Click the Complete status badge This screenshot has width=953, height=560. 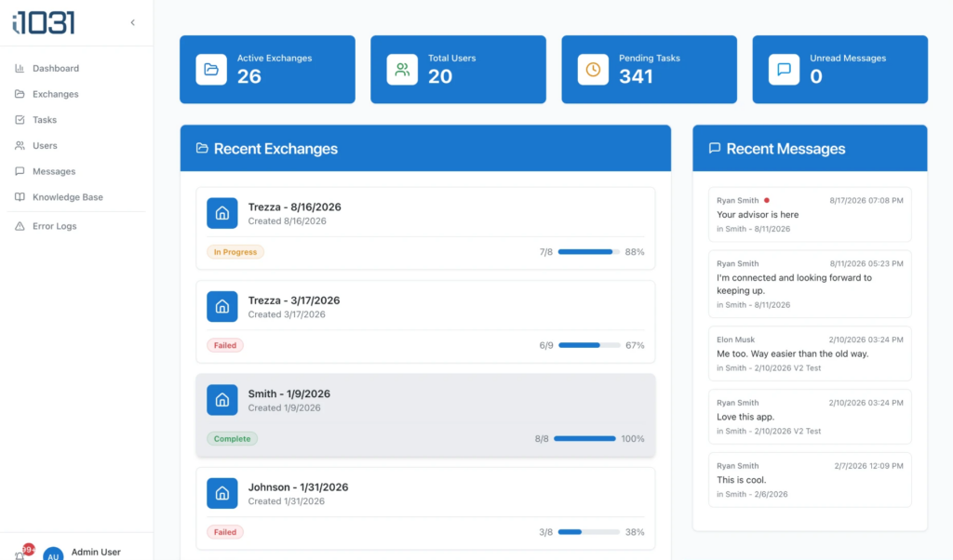[232, 439]
